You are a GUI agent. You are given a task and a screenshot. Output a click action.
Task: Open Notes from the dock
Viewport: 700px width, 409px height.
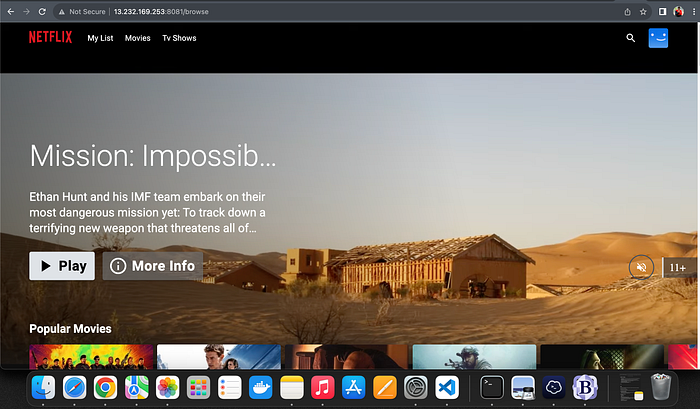click(x=292, y=387)
